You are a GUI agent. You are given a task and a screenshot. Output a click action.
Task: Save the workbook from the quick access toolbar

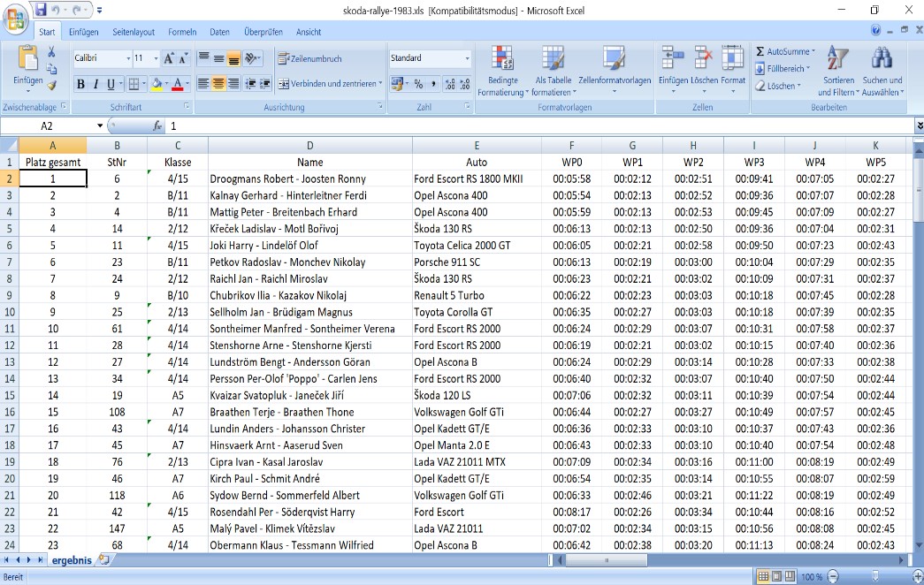[41, 10]
